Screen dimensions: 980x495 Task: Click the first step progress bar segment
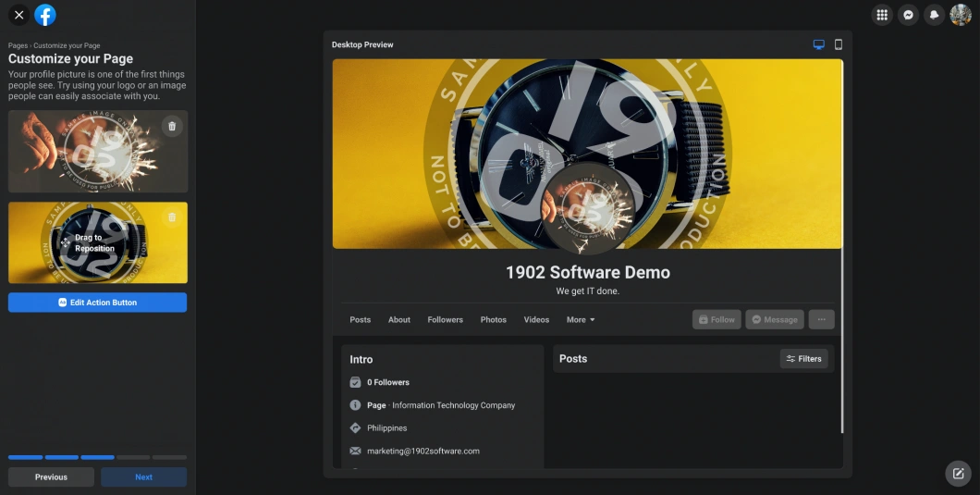click(x=26, y=457)
